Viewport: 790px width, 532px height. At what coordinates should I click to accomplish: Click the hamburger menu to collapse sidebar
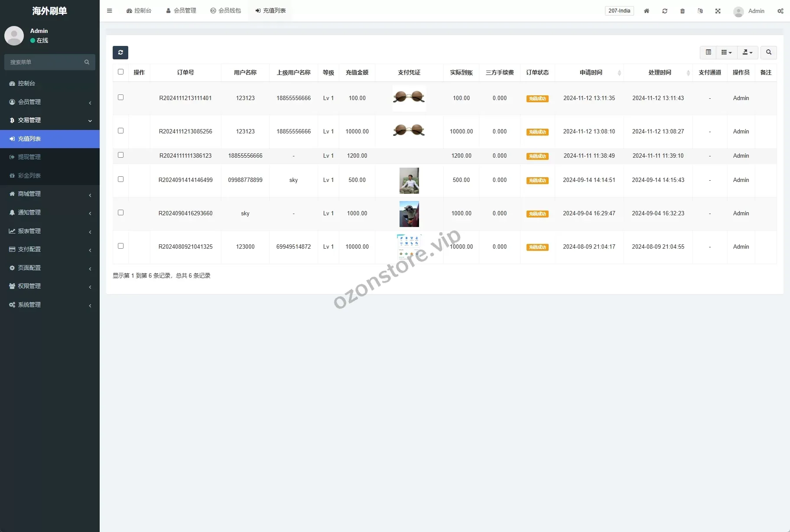click(110, 11)
